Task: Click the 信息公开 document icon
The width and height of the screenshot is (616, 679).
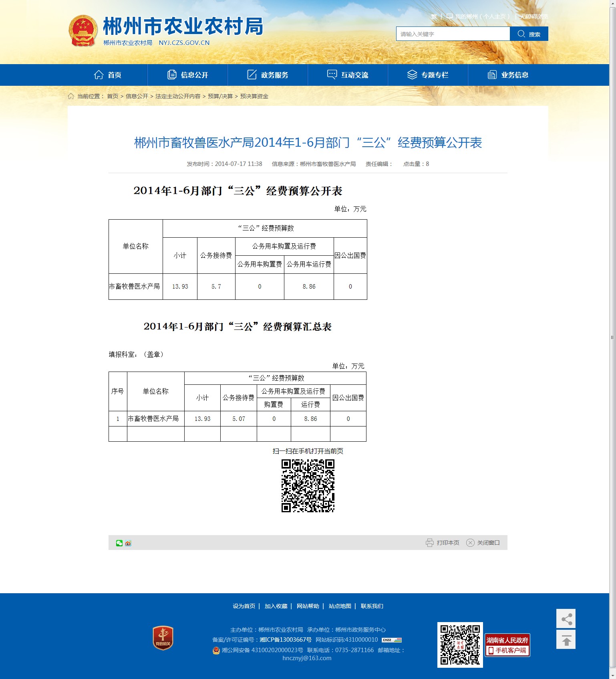Action: point(172,75)
